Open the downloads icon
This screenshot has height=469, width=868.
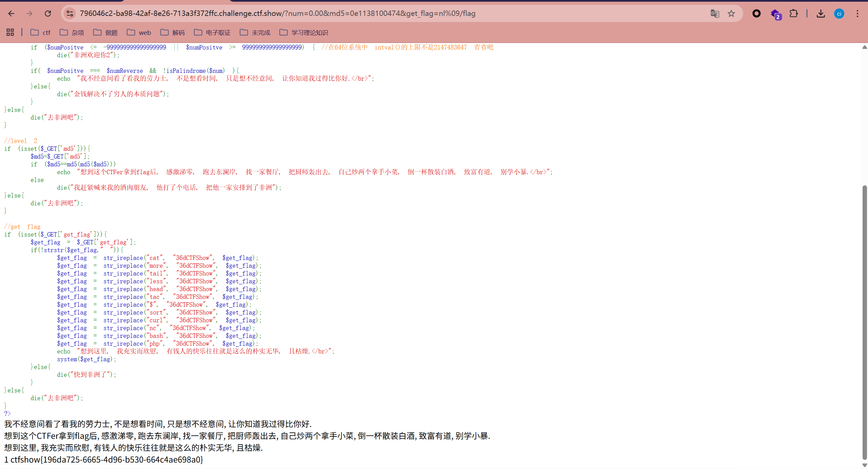[821, 14]
